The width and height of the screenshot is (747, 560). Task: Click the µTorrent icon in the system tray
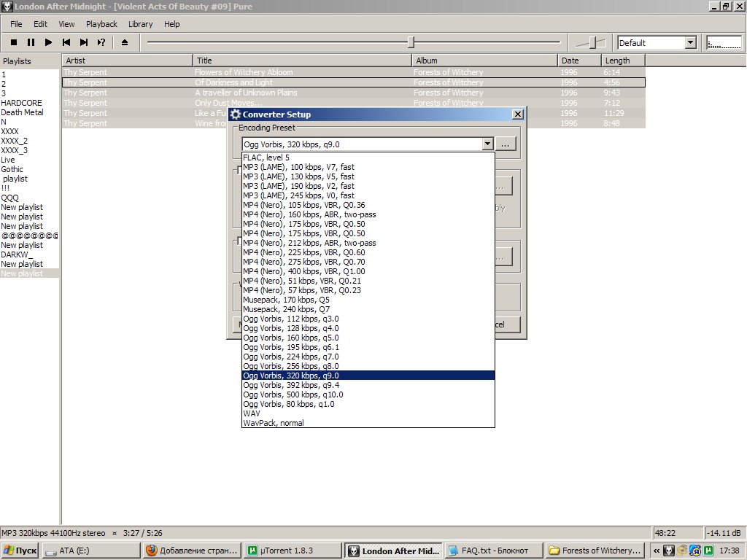pos(708,551)
